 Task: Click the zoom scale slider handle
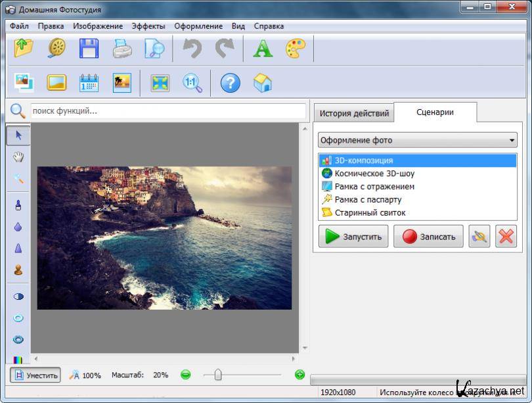click(x=217, y=375)
